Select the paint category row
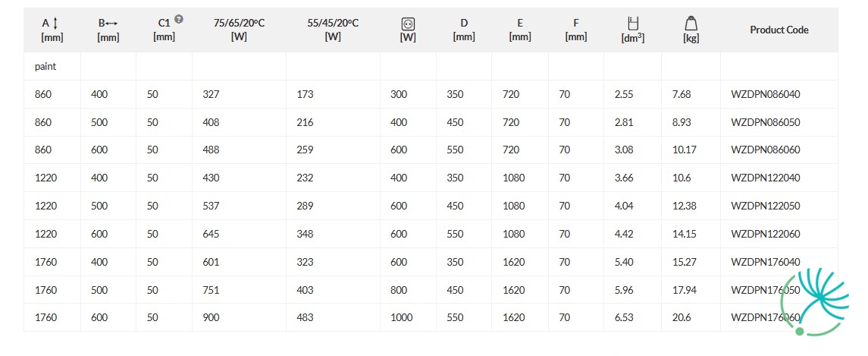Screen dimensions: 868x356 coord(431,67)
